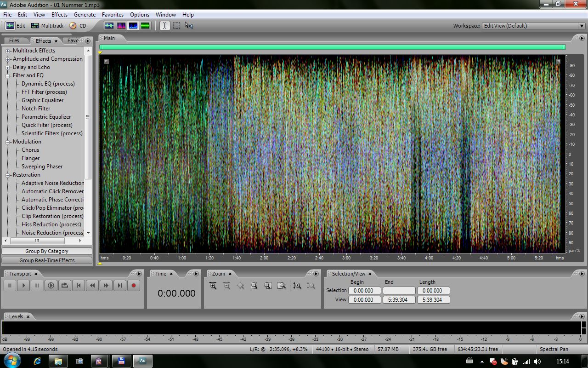Close the Levels panel
This screenshot has width=588, height=368.
pos(28,316)
